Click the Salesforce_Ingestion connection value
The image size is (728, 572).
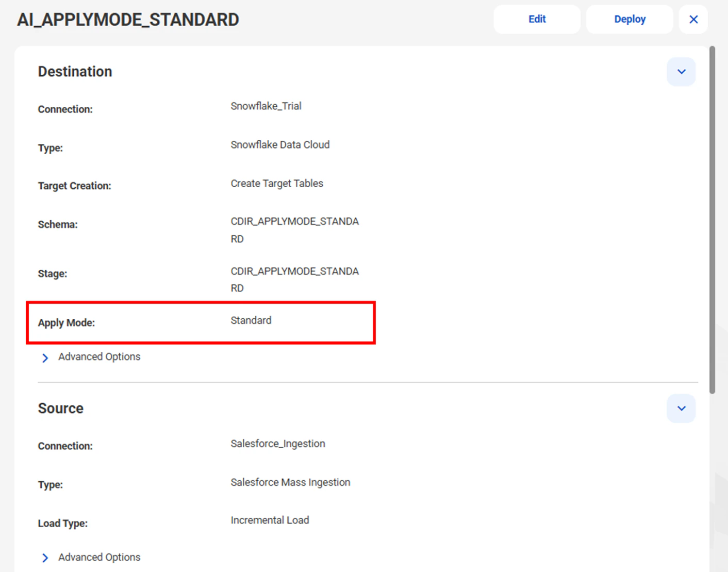point(278,444)
